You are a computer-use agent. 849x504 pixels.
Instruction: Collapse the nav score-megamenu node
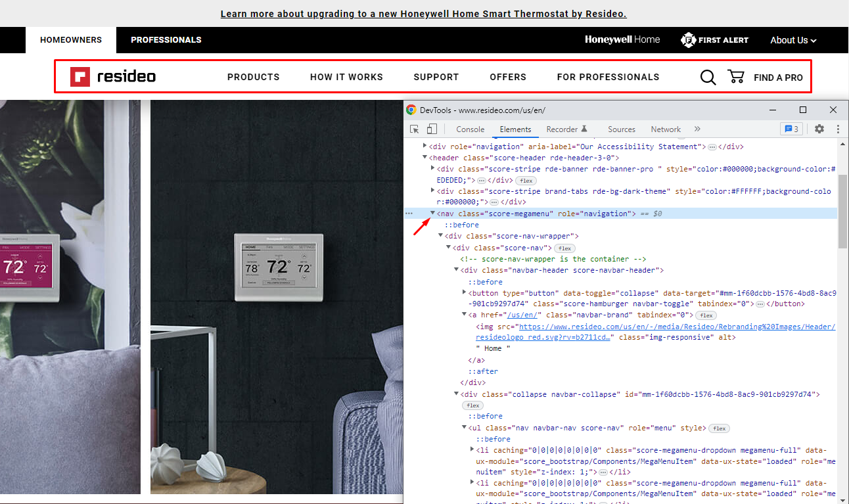point(432,214)
